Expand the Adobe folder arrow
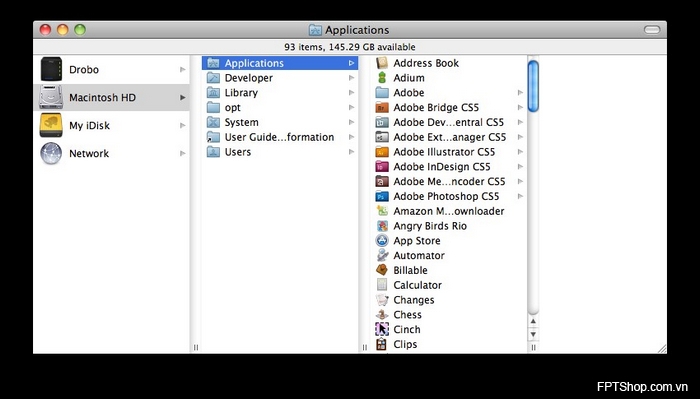Screen dimensions: 700x399 pyautogui.click(x=520, y=92)
